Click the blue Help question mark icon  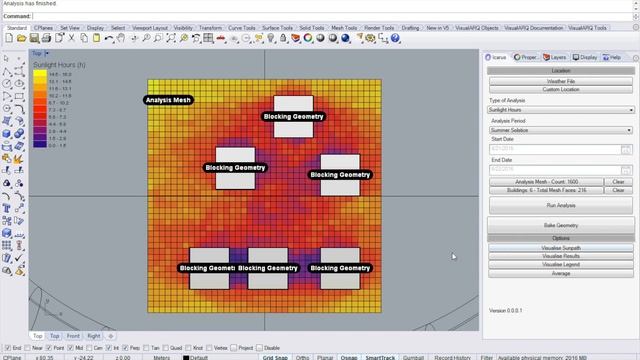pyautogui.click(x=395, y=38)
